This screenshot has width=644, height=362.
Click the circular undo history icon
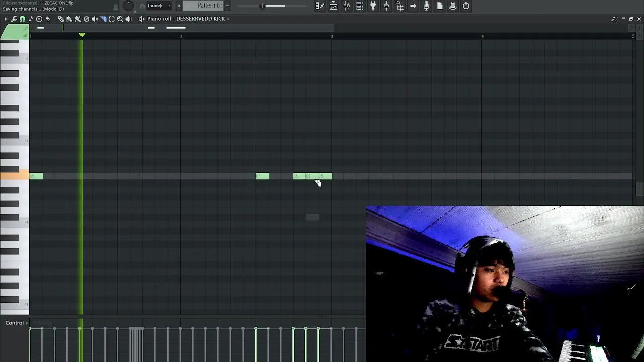466,6
